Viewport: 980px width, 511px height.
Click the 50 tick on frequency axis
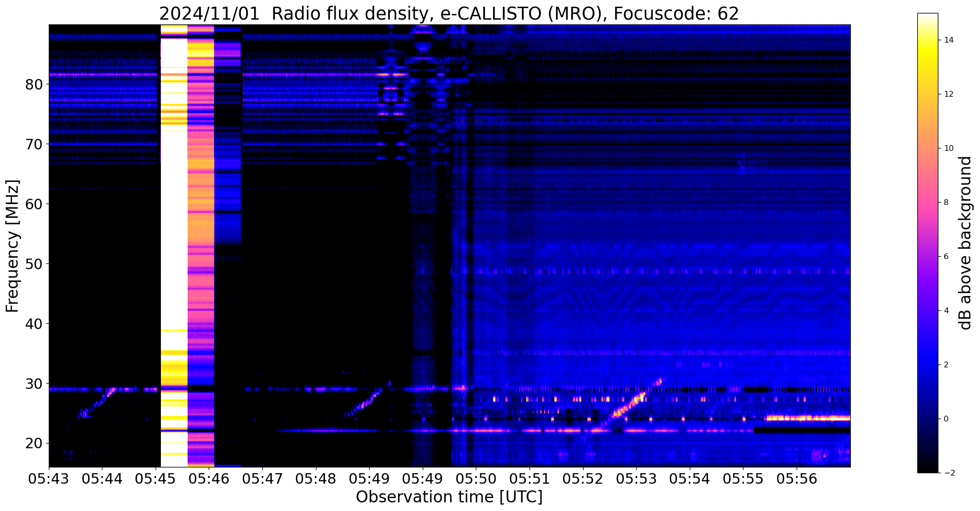click(x=34, y=264)
